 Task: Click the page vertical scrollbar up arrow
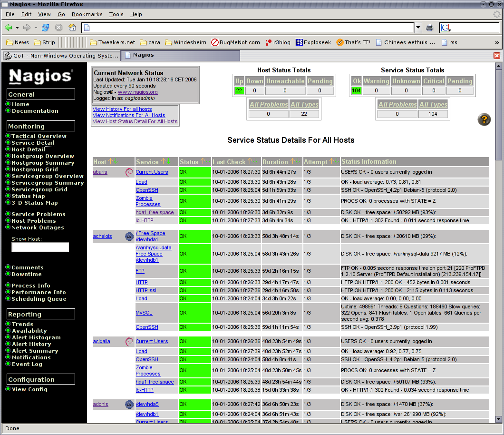point(499,66)
